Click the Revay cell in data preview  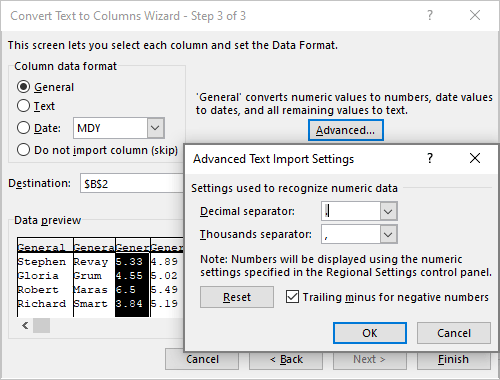[91, 262]
